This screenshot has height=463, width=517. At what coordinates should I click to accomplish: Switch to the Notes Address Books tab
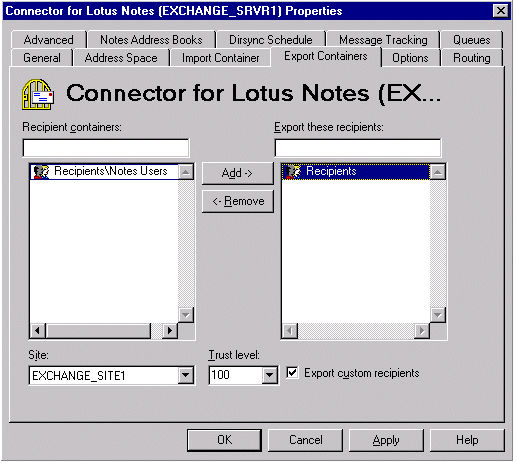coord(151,40)
